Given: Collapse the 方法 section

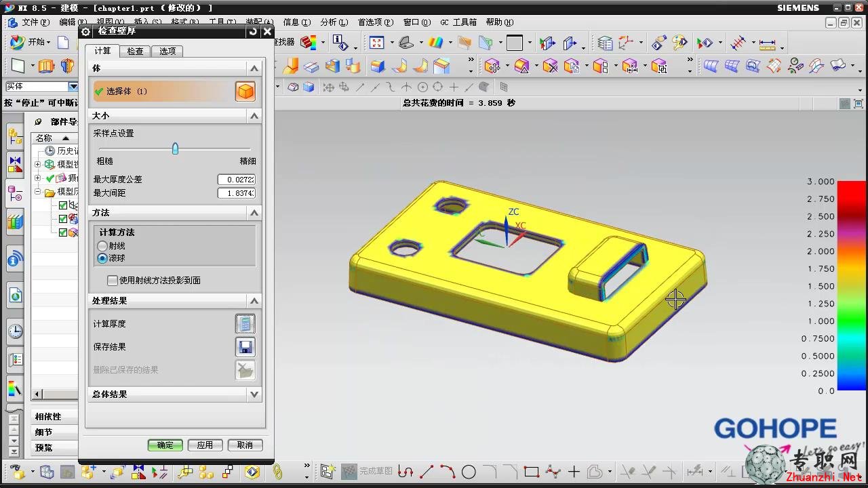Looking at the screenshot, I should click(x=254, y=213).
